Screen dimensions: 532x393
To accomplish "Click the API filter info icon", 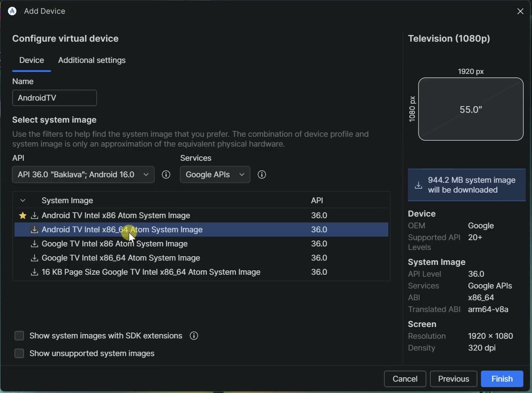I will point(166,174).
